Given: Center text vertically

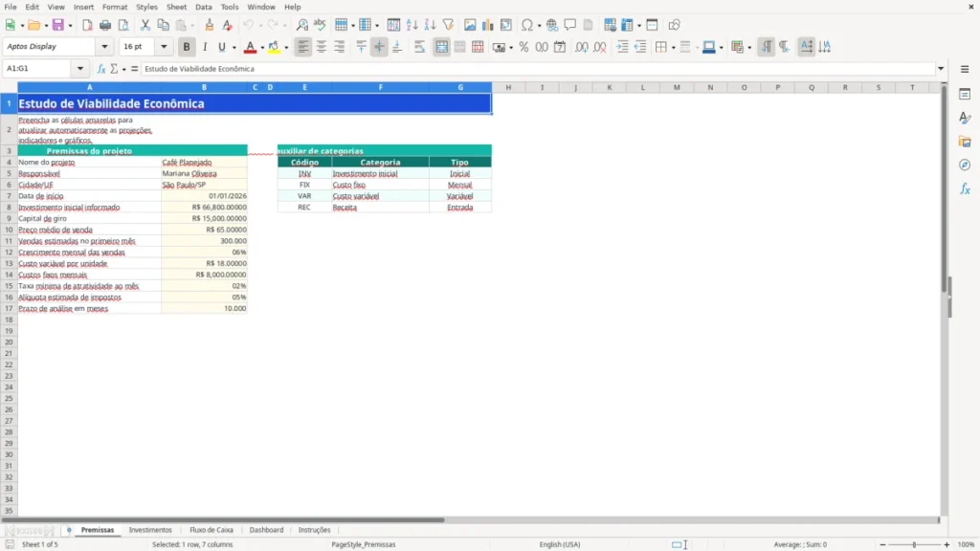Looking at the screenshot, I should (x=379, y=47).
